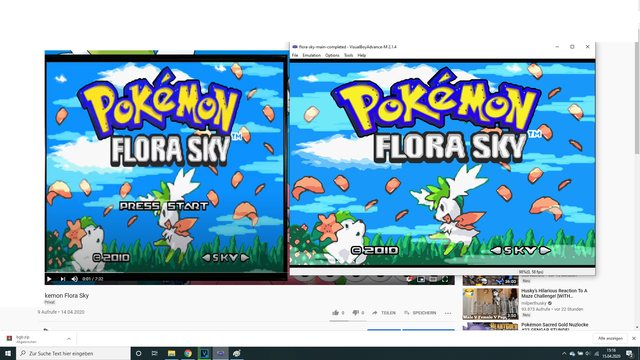640x360 pixels.
Task: Focus the Windows taskbar search box
Action: pyautogui.click(x=73, y=353)
